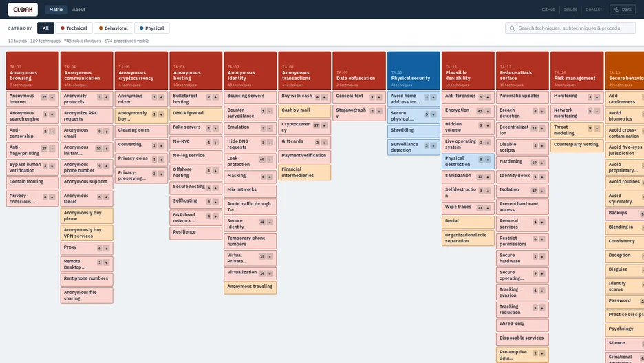Click the Physical security column header
This screenshot has width=644, height=363.
pyautogui.click(x=414, y=70)
